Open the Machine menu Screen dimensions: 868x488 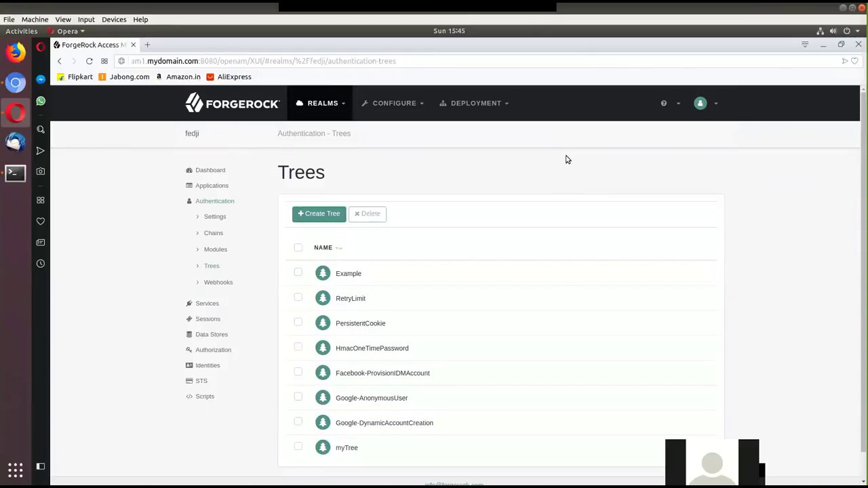tap(35, 20)
